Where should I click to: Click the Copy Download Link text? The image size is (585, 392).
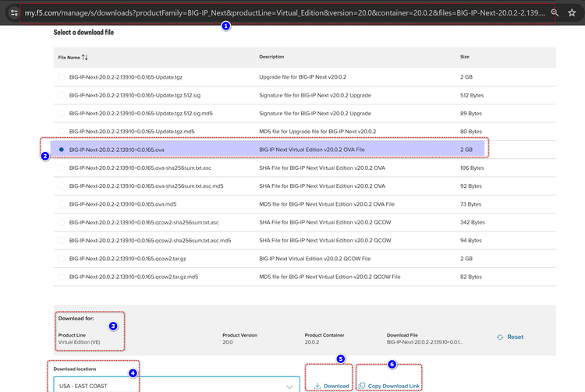pyautogui.click(x=394, y=386)
